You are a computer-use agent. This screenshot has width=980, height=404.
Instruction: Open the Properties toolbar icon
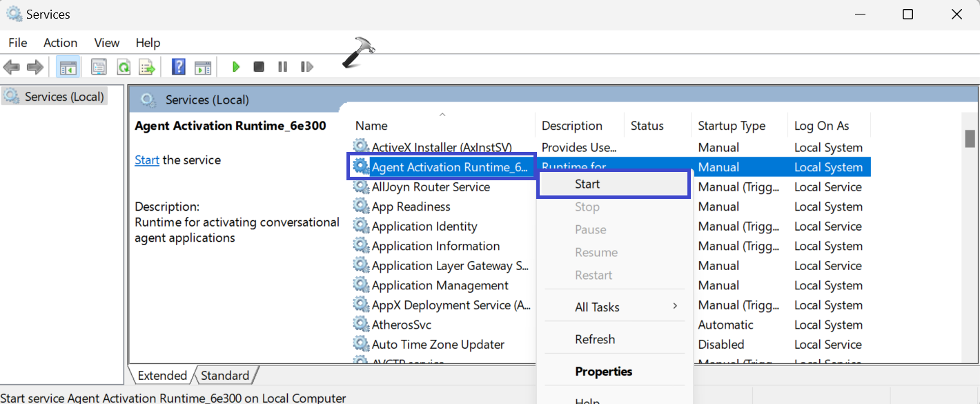[x=99, y=67]
